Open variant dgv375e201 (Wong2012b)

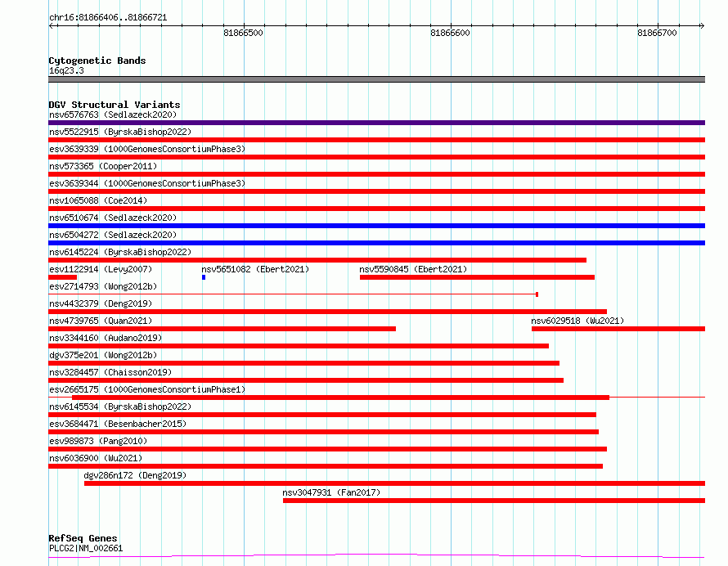click(103, 355)
